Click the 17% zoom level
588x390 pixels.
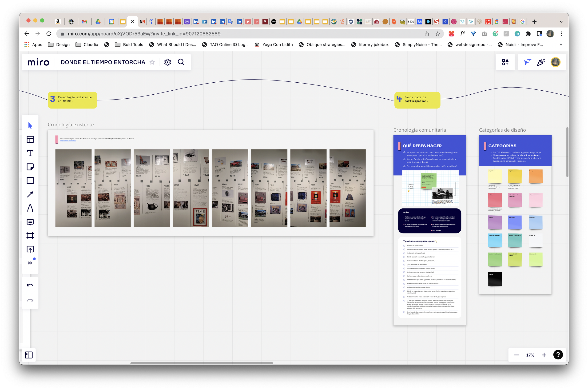click(530, 355)
